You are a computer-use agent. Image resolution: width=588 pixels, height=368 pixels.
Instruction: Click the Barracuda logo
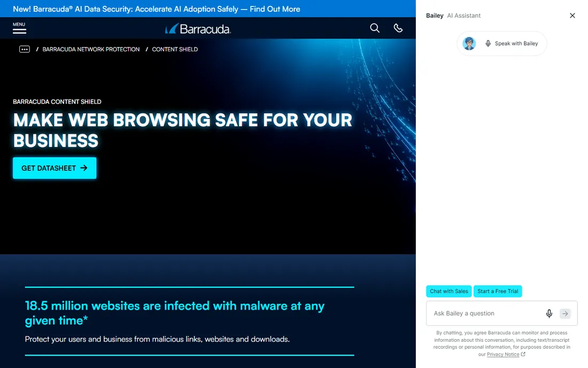pos(198,28)
